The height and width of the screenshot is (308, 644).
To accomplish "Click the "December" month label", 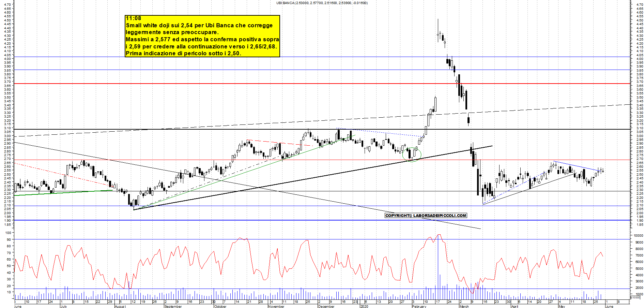I will pyautogui.click(x=326, y=306).
